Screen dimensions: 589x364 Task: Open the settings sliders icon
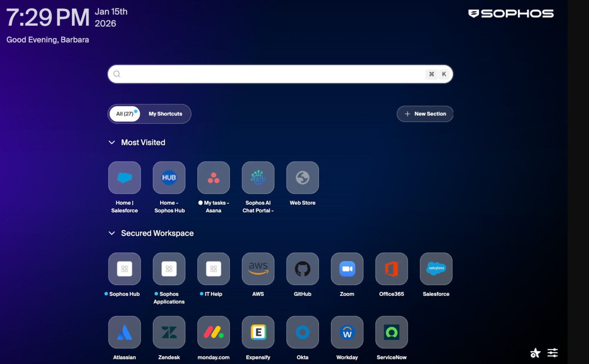click(x=553, y=353)
